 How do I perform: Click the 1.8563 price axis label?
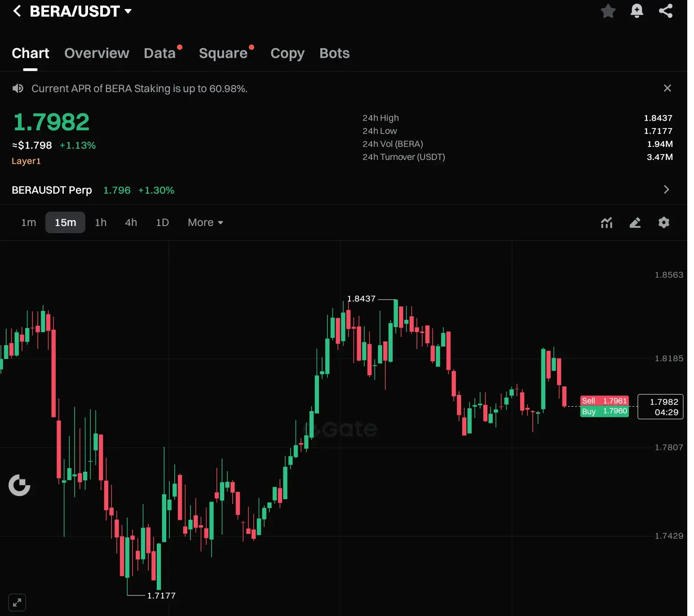coord(669,275)
